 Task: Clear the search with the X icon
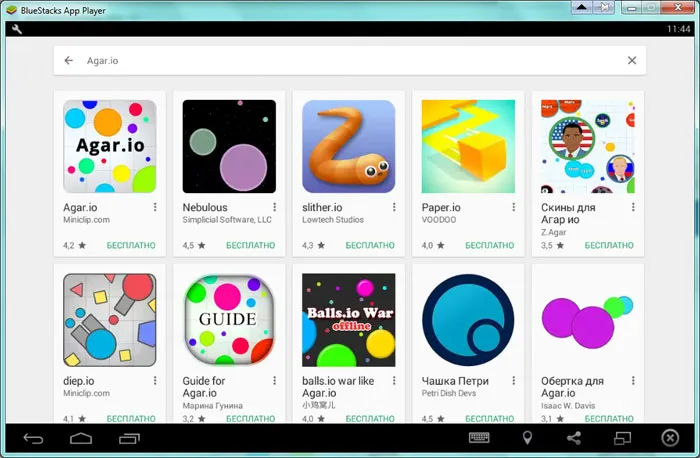(632, 61)
